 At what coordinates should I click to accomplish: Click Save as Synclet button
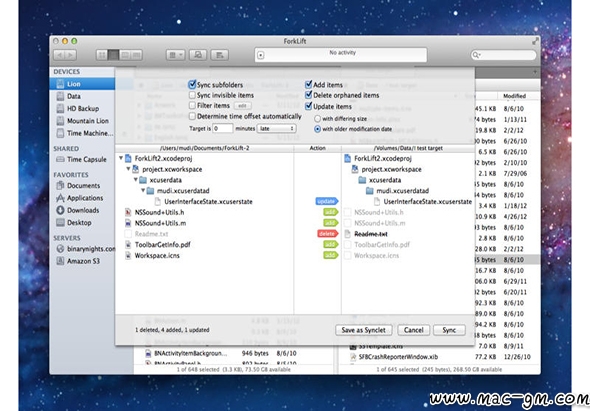pos(363,330)
